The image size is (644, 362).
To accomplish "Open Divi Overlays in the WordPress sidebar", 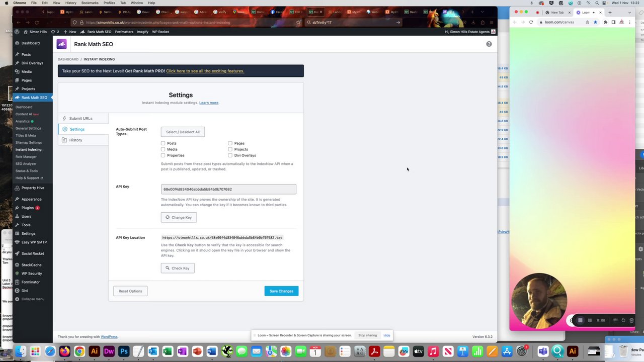I will pos(32,63).
